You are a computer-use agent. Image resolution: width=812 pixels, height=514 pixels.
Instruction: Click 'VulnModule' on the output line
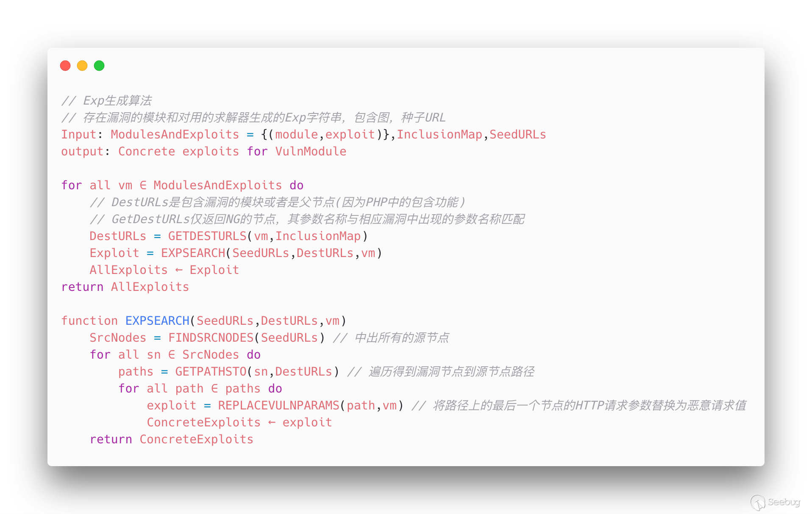tap(311, 151)
